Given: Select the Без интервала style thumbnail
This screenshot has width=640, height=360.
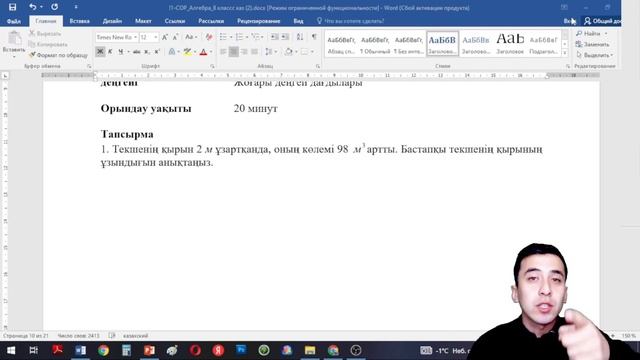Looking at the screenshot, I should [x=409, y=44].
